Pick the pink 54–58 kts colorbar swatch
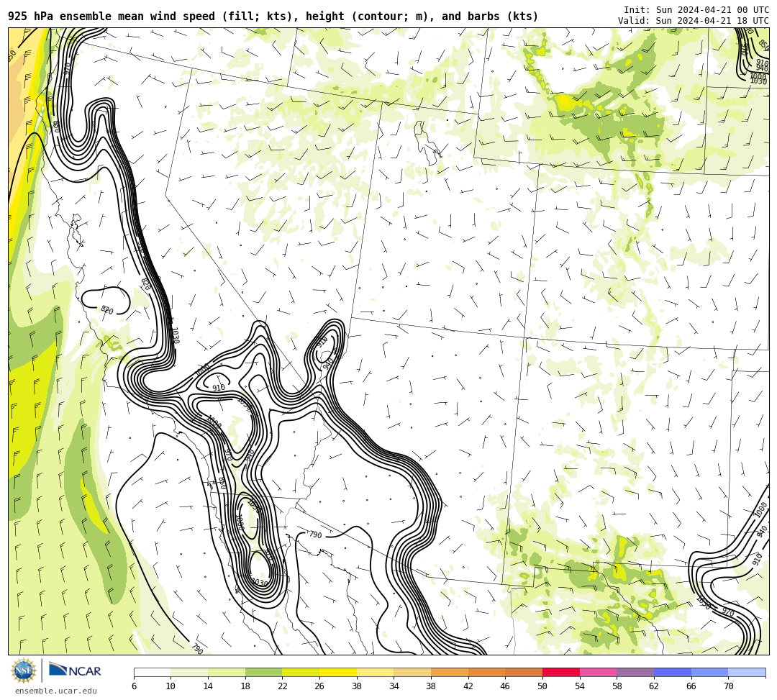The height and width of the screenshot is (700, 777). [x=598, y=672]
